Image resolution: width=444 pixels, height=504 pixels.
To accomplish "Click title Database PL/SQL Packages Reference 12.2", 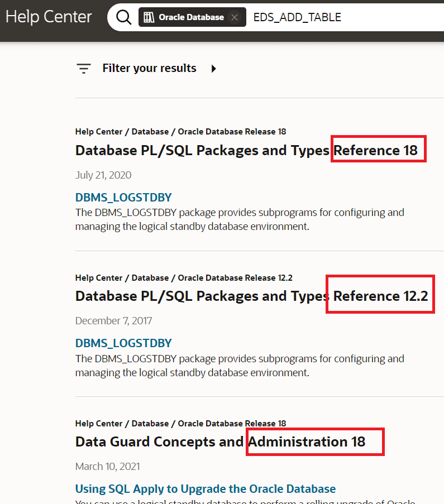I will 251,296.
